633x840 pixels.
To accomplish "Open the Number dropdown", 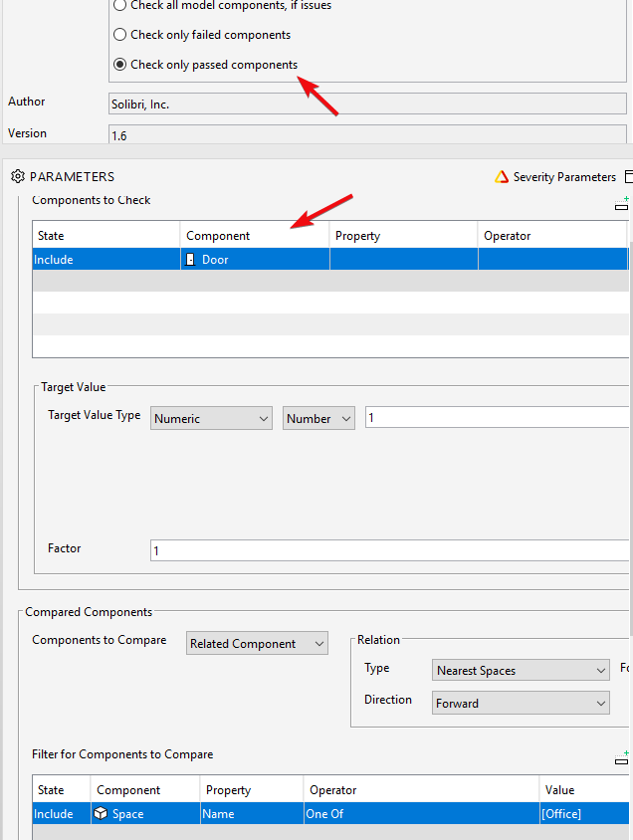I will coord(318,418).
